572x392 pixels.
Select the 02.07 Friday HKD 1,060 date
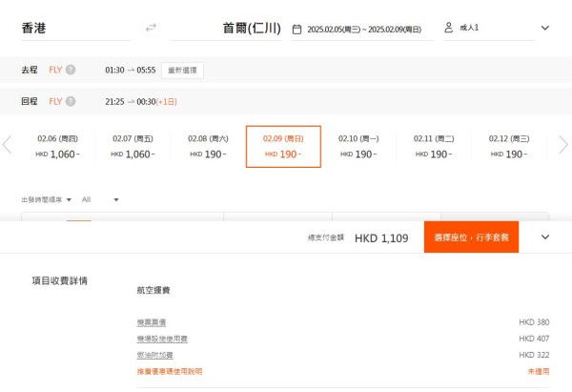pyautogui.click(x=133, y=147)
